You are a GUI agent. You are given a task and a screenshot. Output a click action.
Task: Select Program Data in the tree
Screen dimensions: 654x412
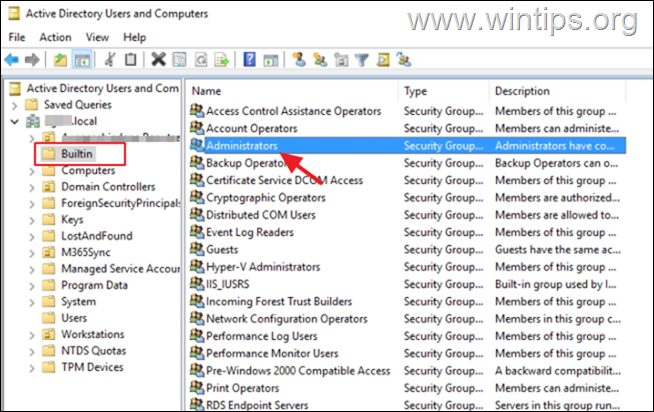pos(94,285)
